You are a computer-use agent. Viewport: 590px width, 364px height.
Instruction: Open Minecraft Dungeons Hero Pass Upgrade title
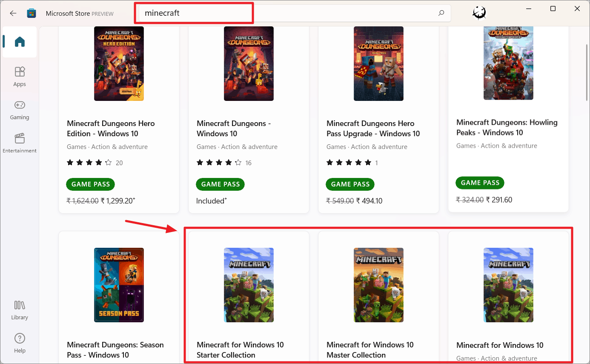(373, 129)
